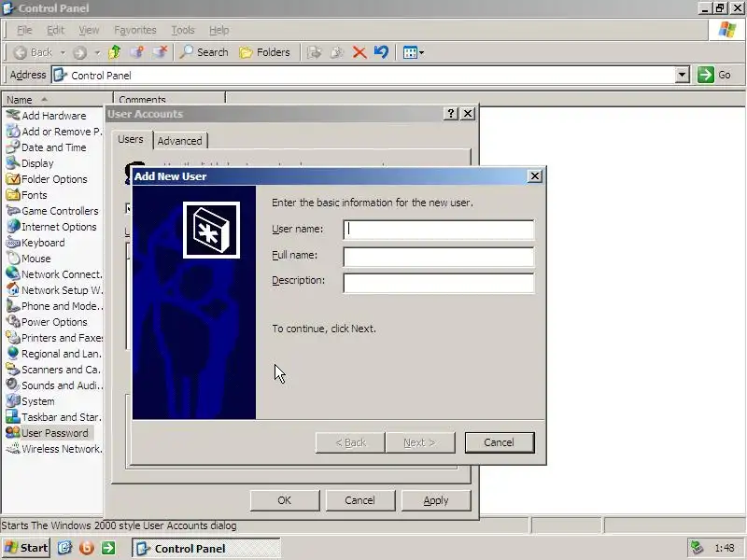
Task: Select the Display icon
Action: tap(13, 162)
